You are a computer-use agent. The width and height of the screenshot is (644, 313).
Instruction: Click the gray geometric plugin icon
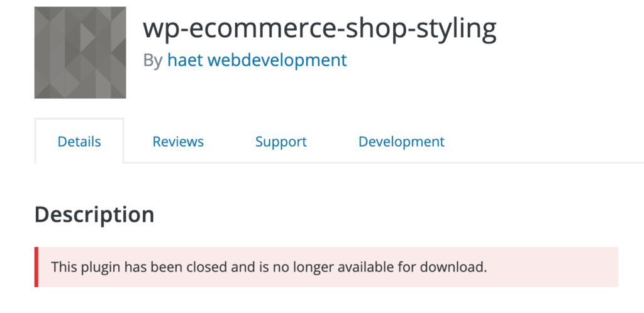80,53
